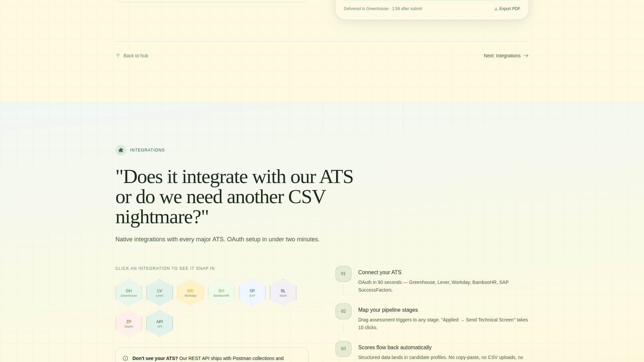Select the Lever integration hexagon
The image size is (644, 362).
pyautogui.click(x=160, y=293)
